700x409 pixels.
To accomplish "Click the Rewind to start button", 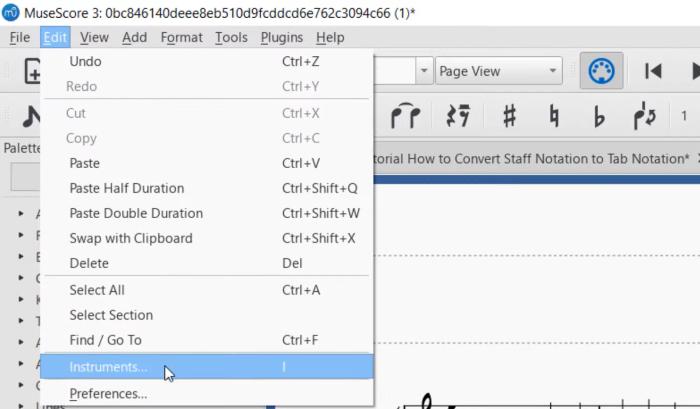I will tap(653, 71).
